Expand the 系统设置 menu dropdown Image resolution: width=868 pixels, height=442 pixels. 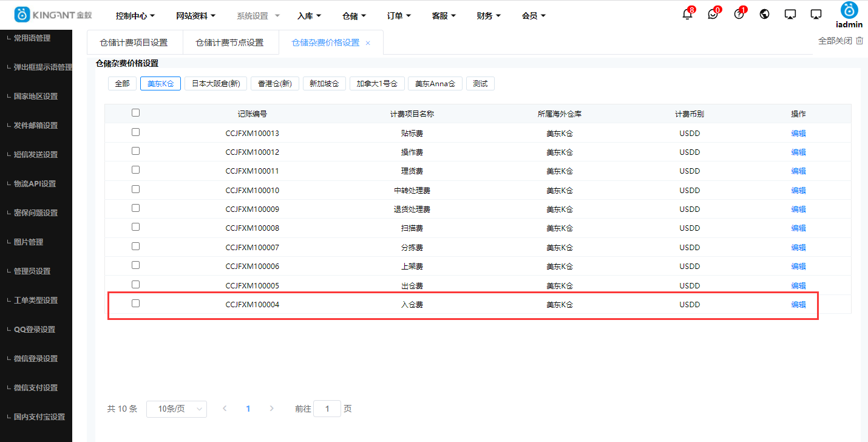(257, 15)
